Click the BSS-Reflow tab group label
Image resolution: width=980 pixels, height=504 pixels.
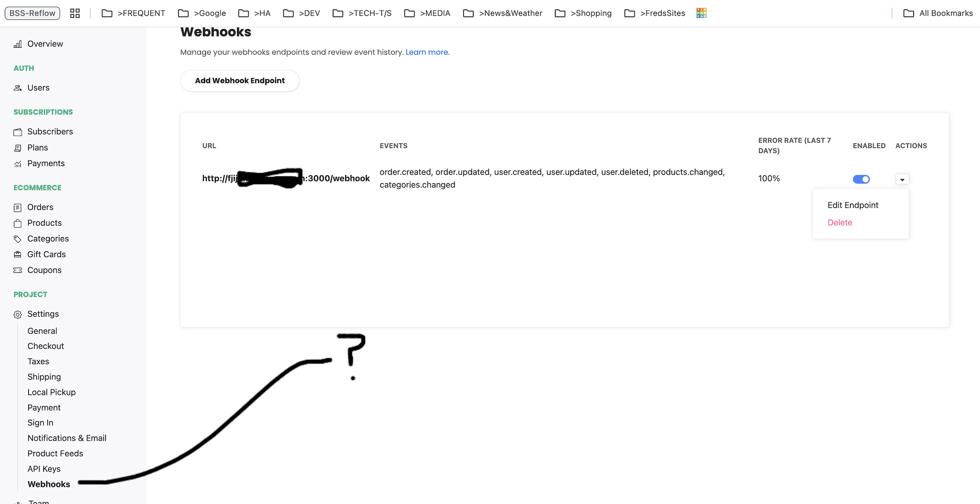point(32,13)
